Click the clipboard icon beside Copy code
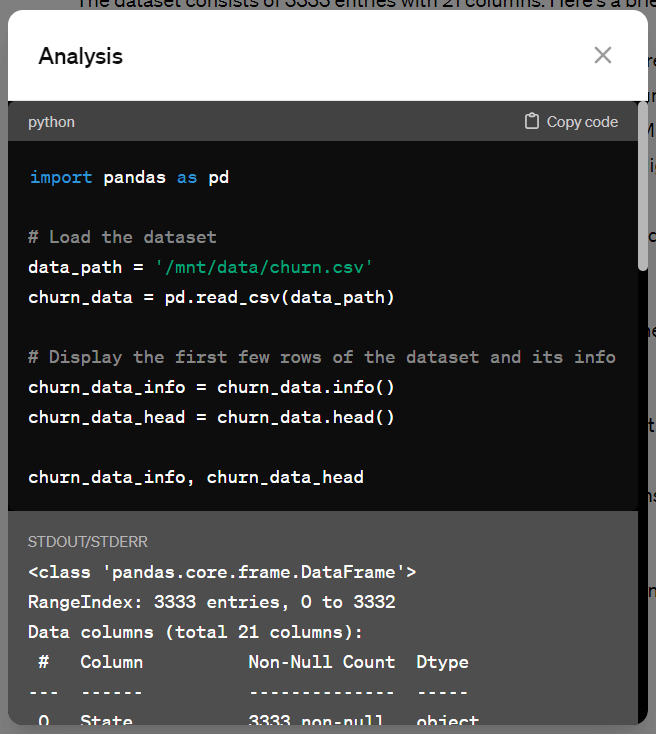 [x=532, y=121]
